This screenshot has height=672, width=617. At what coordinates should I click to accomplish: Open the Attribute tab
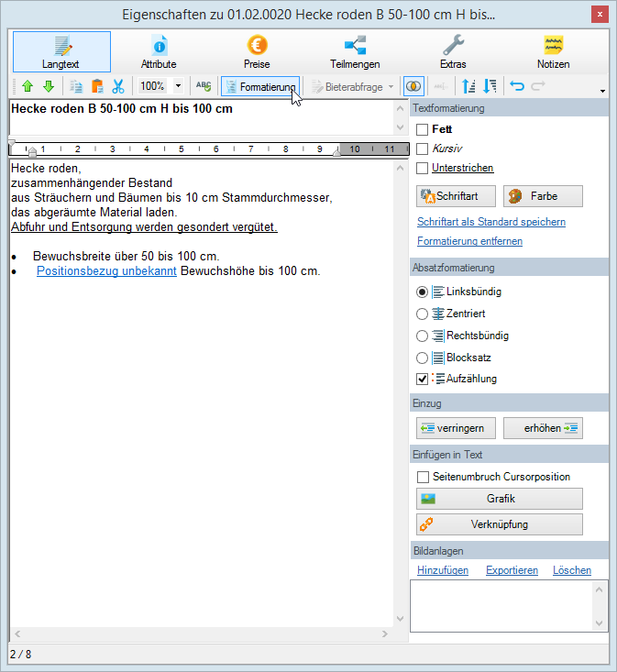click(x=159, y=52)
